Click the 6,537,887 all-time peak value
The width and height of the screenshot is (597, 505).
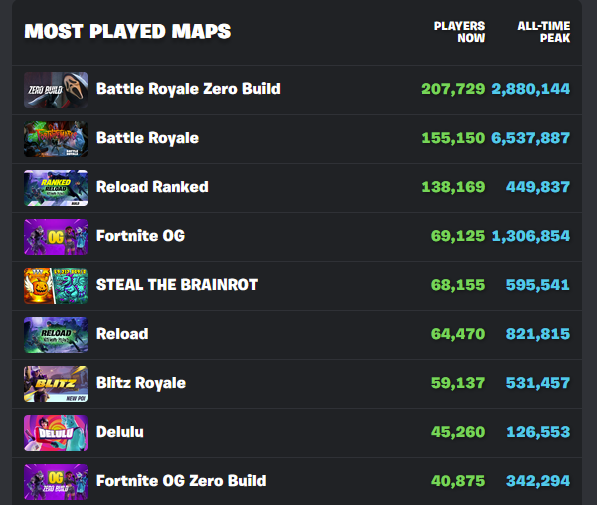click(531, 138)
